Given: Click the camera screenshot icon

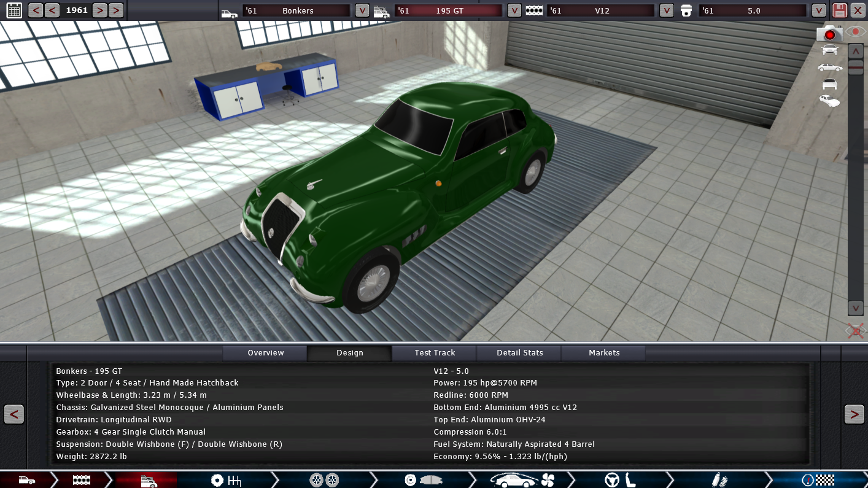Looking at the screenshot, I should (x=829, y=34).
